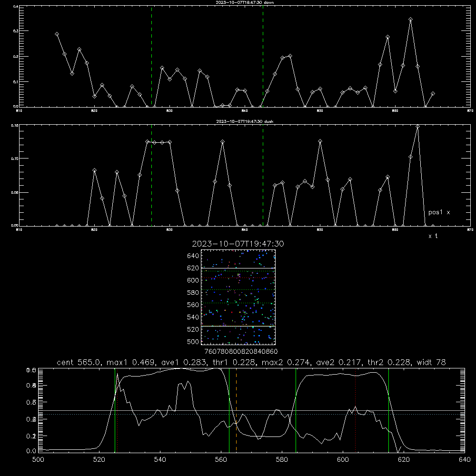Click the highest diamond data point in dusk plot
The width and height of the screenshot is (476, 476).
tap(418, 127)
